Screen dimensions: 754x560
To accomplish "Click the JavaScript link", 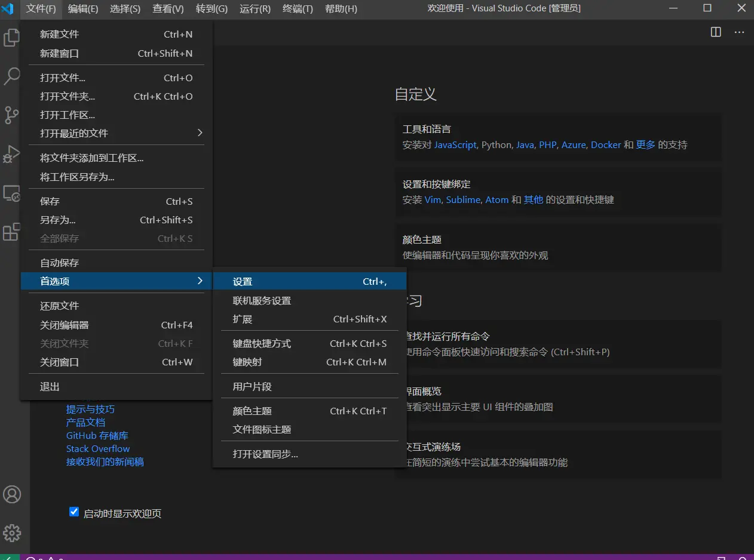I will click(x=455, y=145).
